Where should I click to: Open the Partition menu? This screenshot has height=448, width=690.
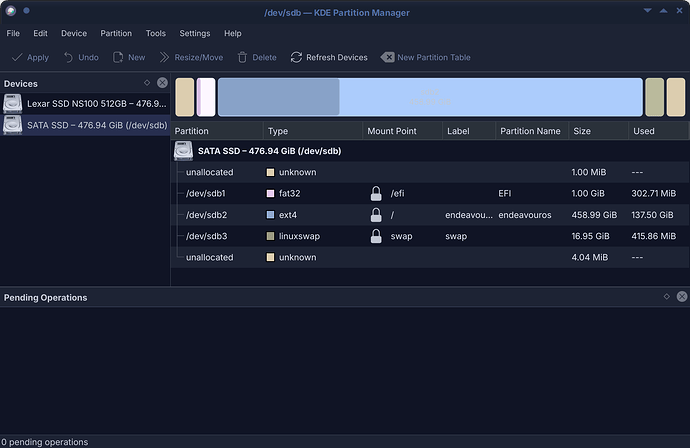point(116,33)
